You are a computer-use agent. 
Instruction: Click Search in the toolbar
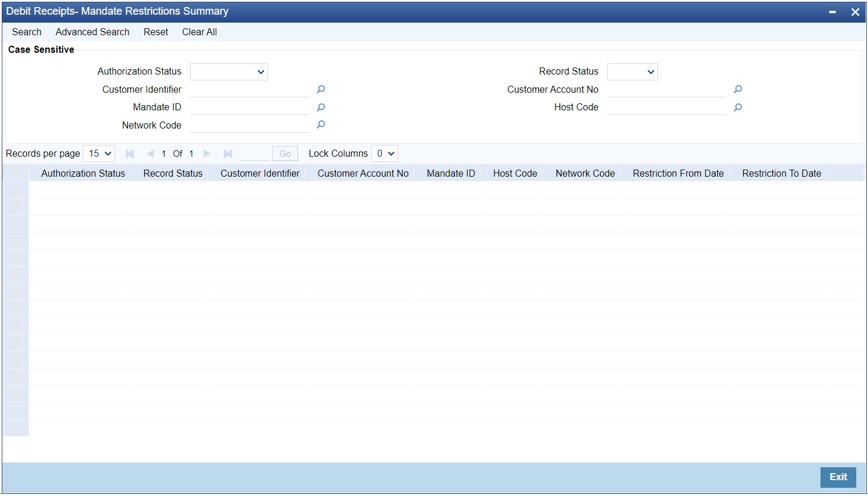(26, 32)
